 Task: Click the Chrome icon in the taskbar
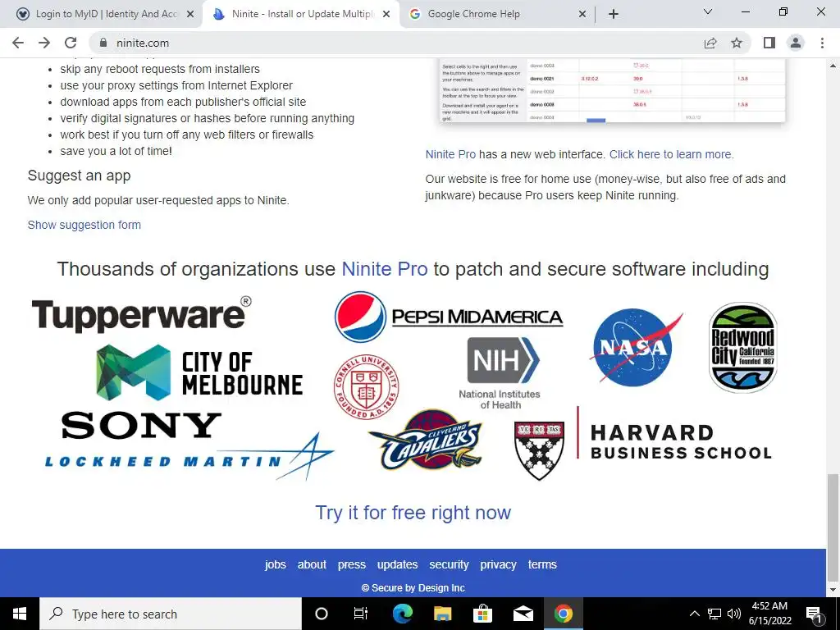[x=563, y=614]
